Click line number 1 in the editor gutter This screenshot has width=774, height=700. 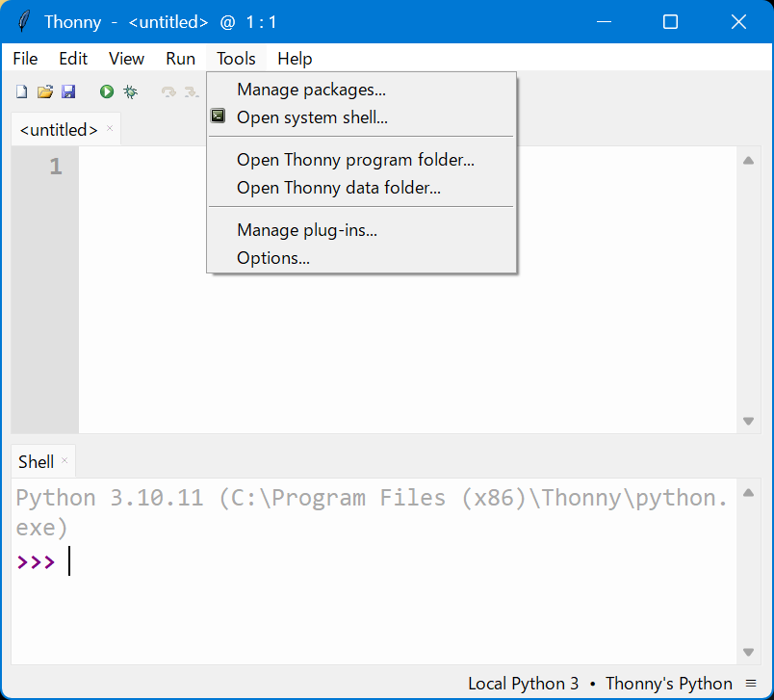point(56,167)
